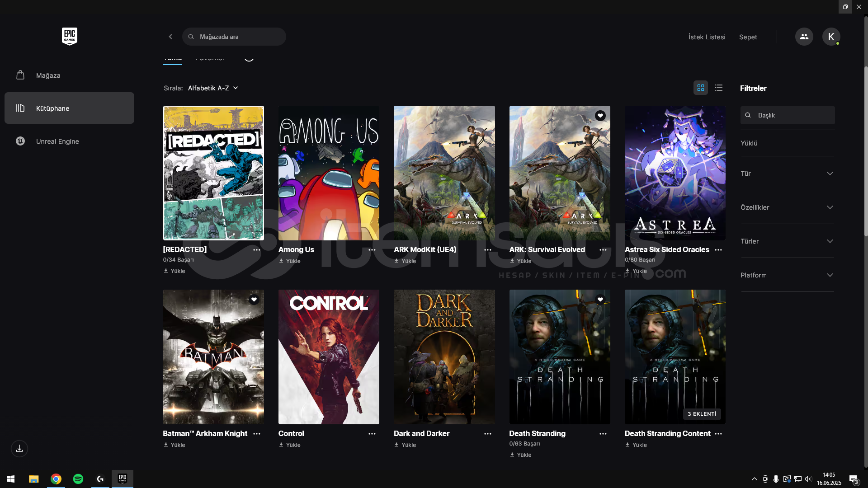Viewport: 868px width, 488px height.
Task: Open the Mağaza store section
Action: pos(69,75)
